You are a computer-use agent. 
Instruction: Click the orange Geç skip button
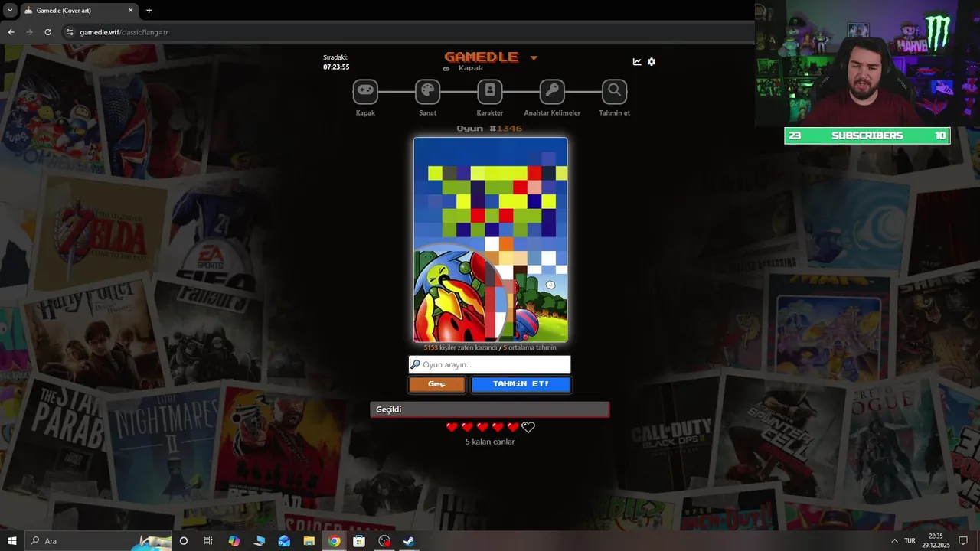coord(436,384)
